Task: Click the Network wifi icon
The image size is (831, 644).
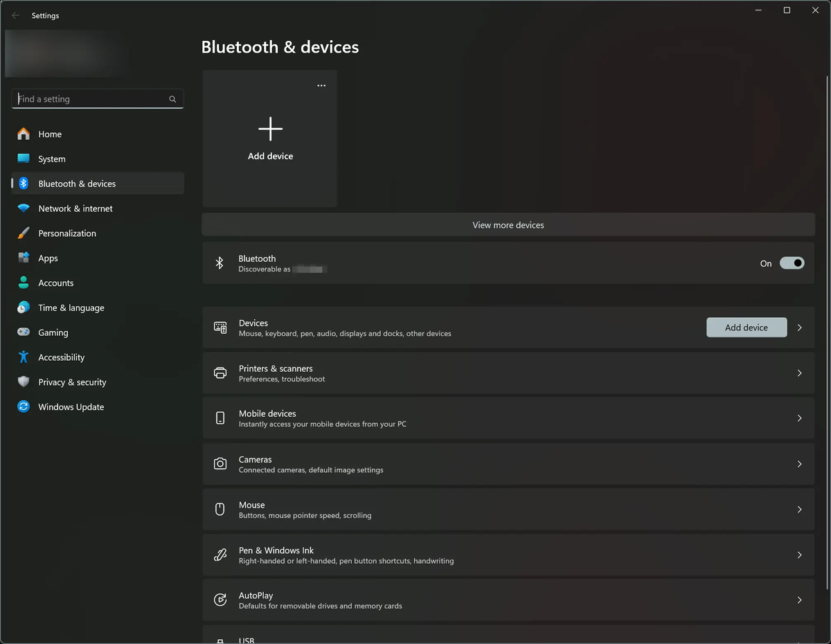Action: pyautogui.click(x=24, y=208)
